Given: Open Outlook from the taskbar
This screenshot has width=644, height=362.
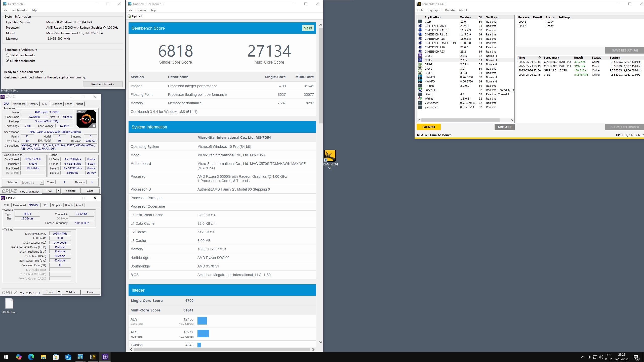Looking at the screenshot, I should click(x=68, y=357).
